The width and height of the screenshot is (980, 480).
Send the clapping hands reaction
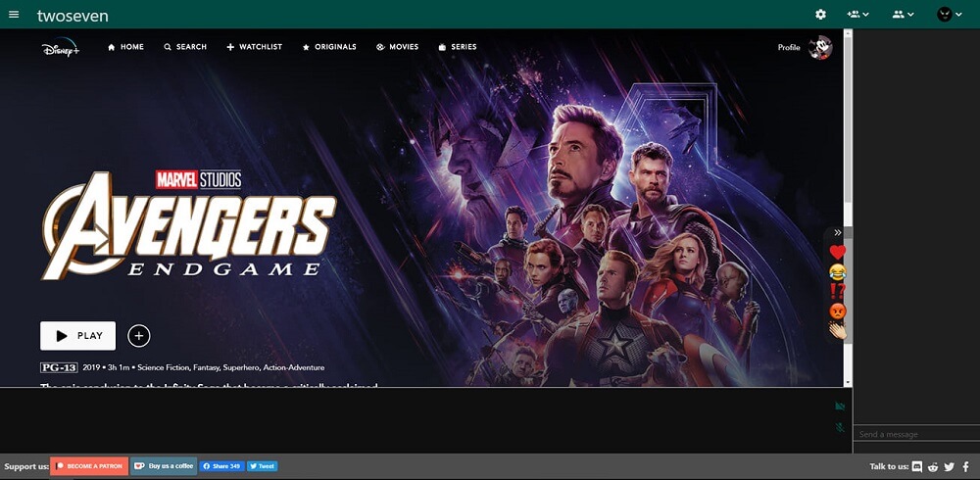838,330
